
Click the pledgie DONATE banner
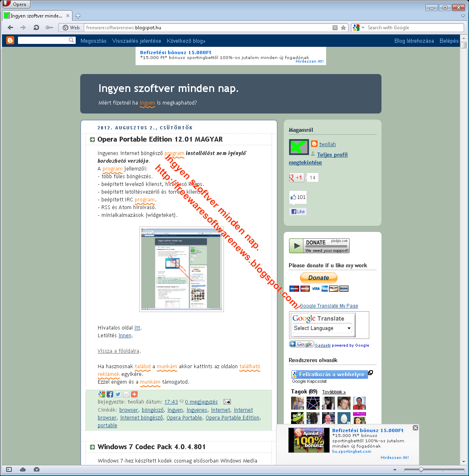(x=319, y=246)
